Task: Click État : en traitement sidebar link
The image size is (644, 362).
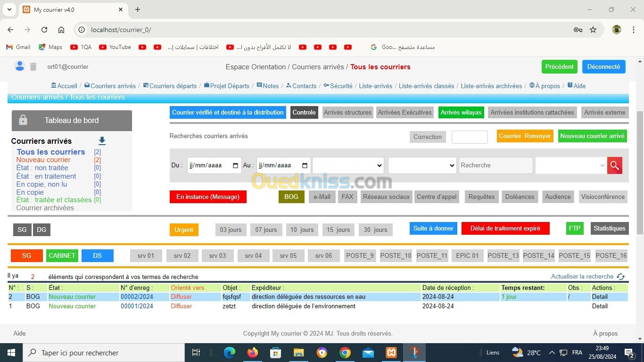Action: tap(46, 176)
